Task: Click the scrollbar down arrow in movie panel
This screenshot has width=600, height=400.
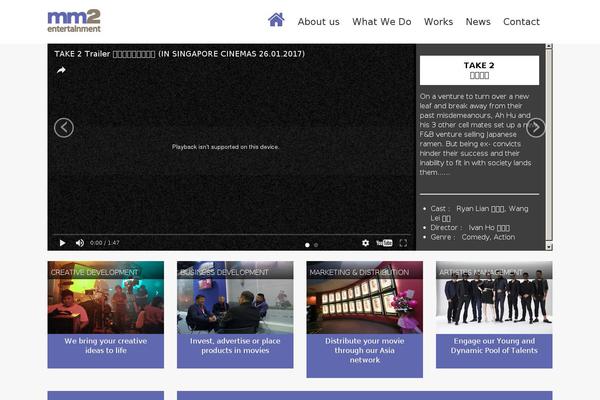Action: click(x=549, y=247)
